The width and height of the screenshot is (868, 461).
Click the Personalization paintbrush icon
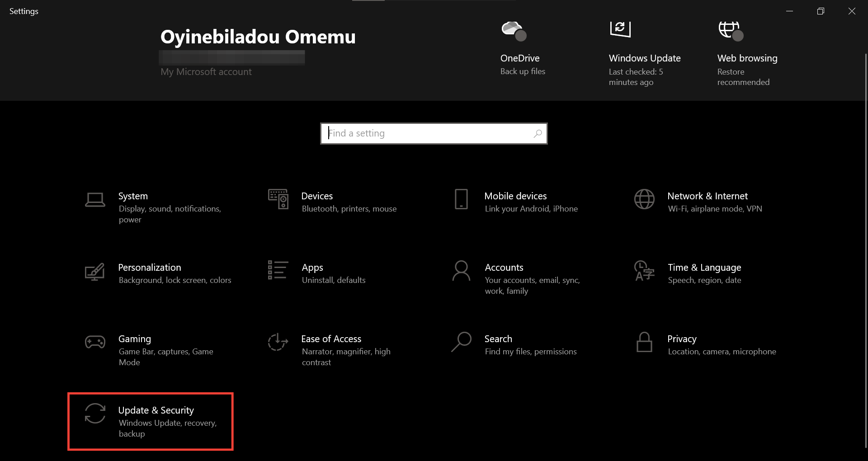95,271
